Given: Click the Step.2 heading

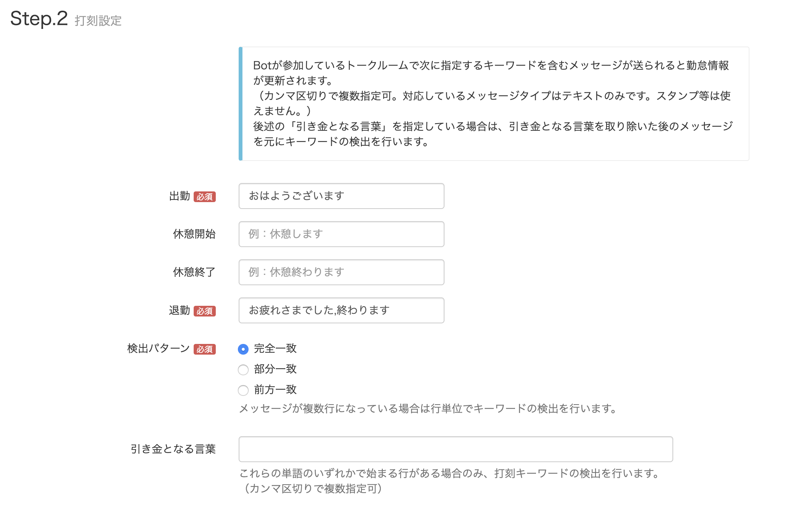Looking at the screenshot, I should pyautogui.click(x=39, y=18).
